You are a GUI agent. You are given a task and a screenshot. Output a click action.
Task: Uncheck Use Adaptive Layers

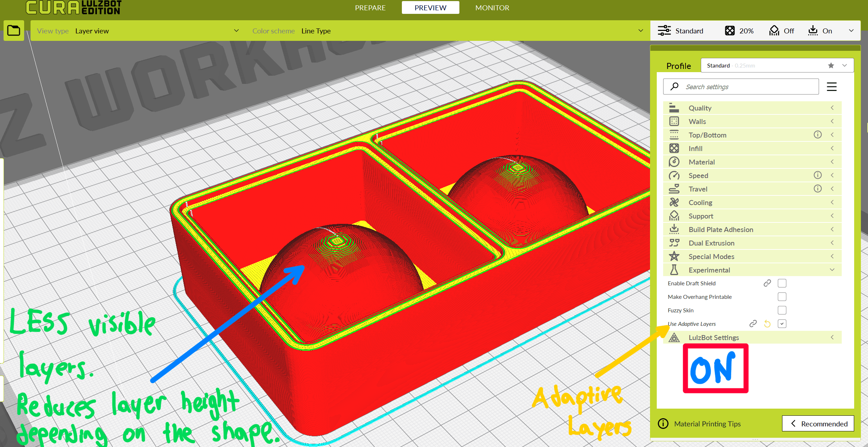coord(782,324)
